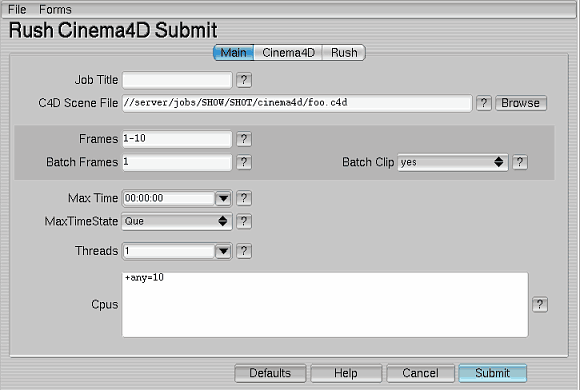Click the C4D Scene File path field
This screenshot has width=580, height=390.
point(297,103)
